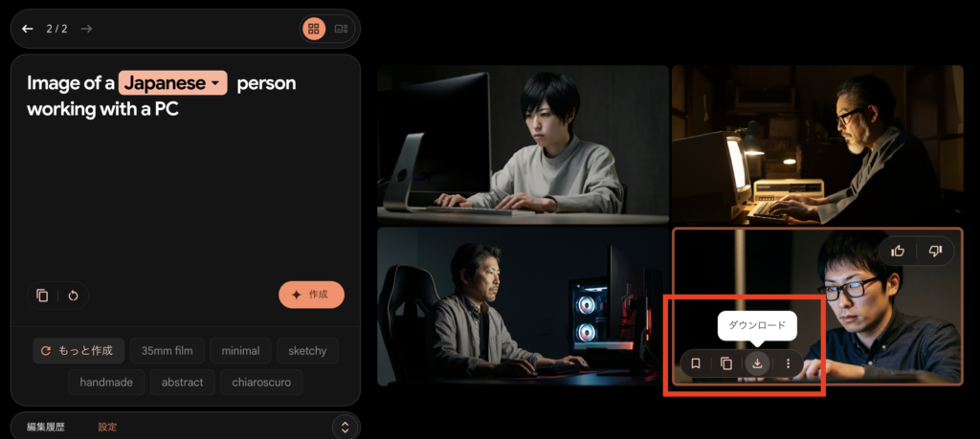Switch to single image view layout

(x=341, y=29)
